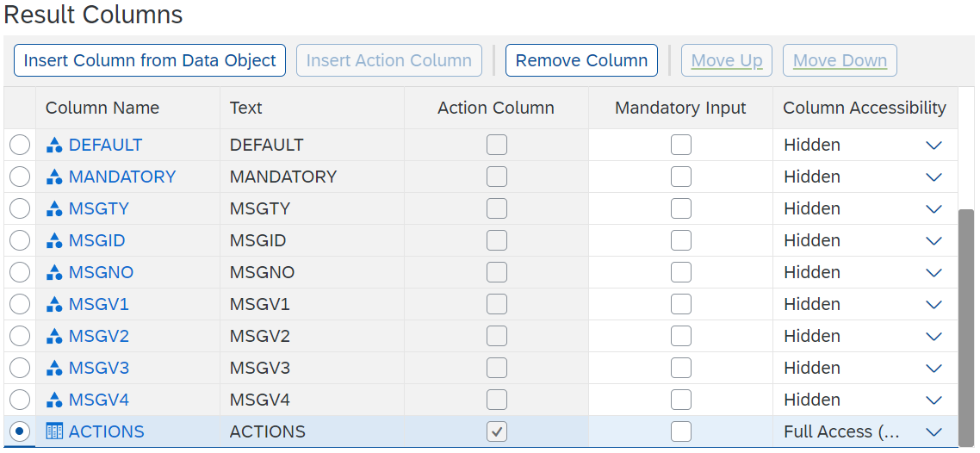Click the element icon beside MSGV3

click(x=54, y=368)
